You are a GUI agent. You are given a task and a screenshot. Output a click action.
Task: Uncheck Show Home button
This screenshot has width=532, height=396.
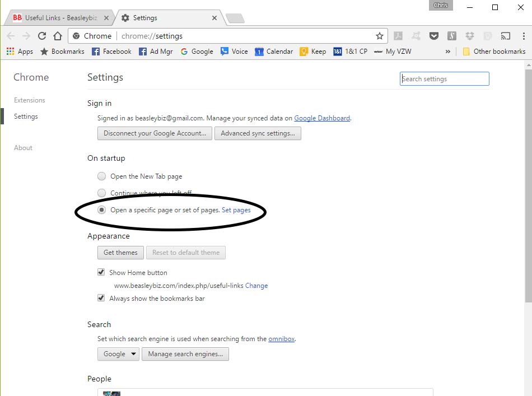(x=101, y=272)
